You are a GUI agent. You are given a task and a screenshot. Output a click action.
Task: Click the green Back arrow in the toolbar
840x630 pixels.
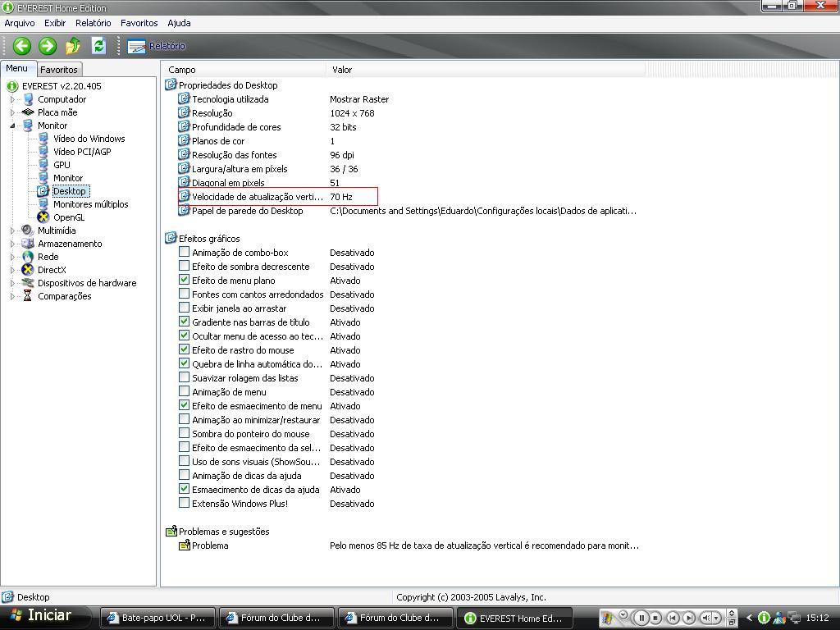point(21,46)
